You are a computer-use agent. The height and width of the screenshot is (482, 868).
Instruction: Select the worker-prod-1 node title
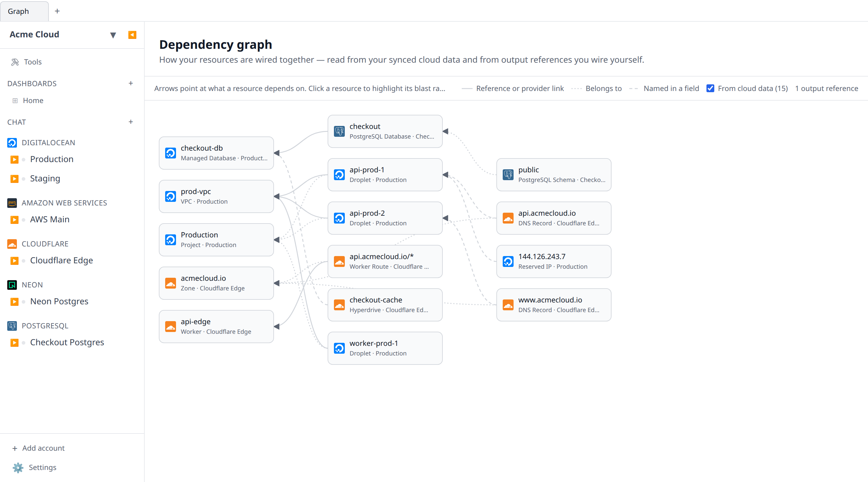pyautogui.click(x=374, y=343)
